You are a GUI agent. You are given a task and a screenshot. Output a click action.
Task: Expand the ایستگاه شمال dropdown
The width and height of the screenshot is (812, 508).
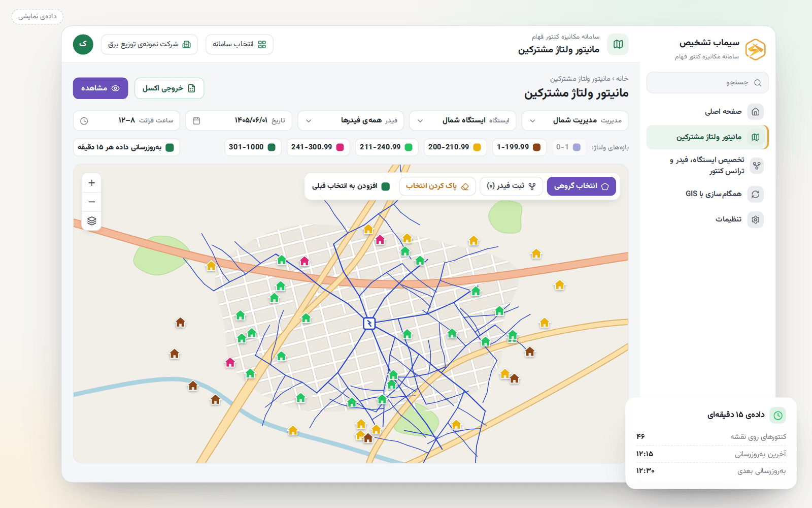463,120
